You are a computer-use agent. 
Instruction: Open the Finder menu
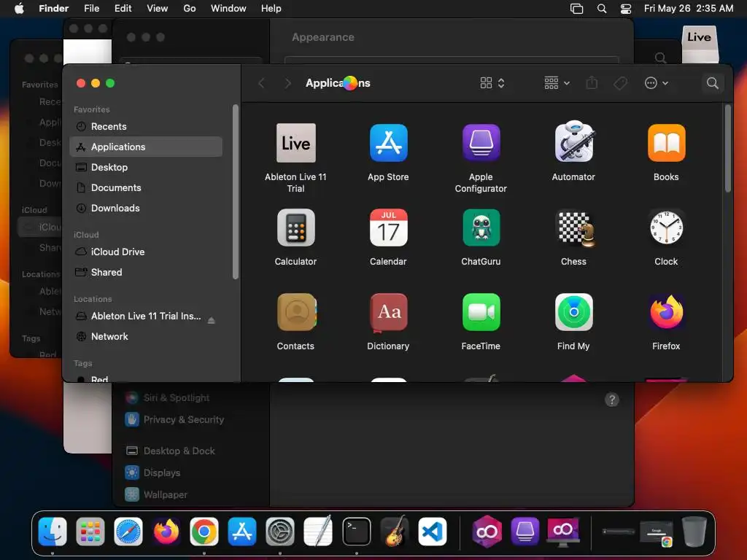(54, 8)
